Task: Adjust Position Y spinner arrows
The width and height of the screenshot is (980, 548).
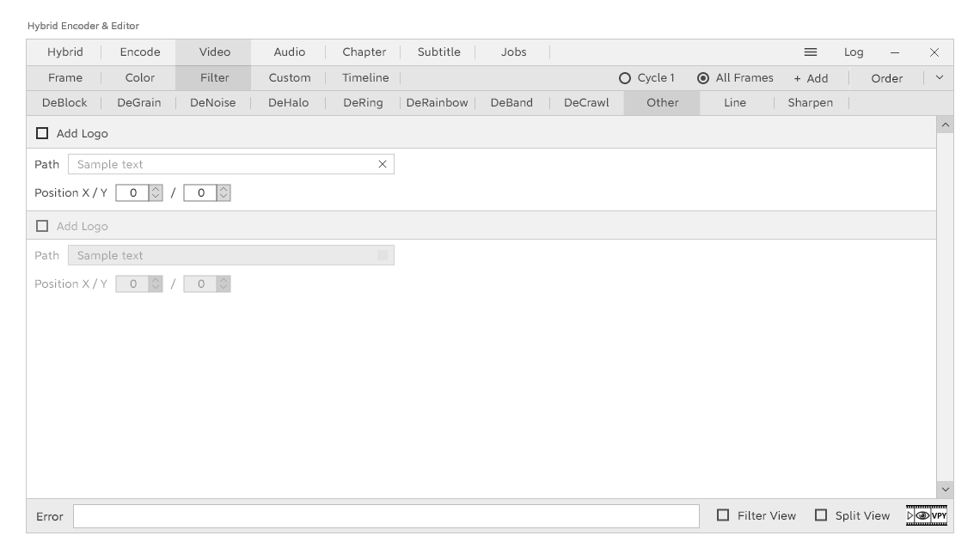Action: pyautogui.click(x=224, y=193)
